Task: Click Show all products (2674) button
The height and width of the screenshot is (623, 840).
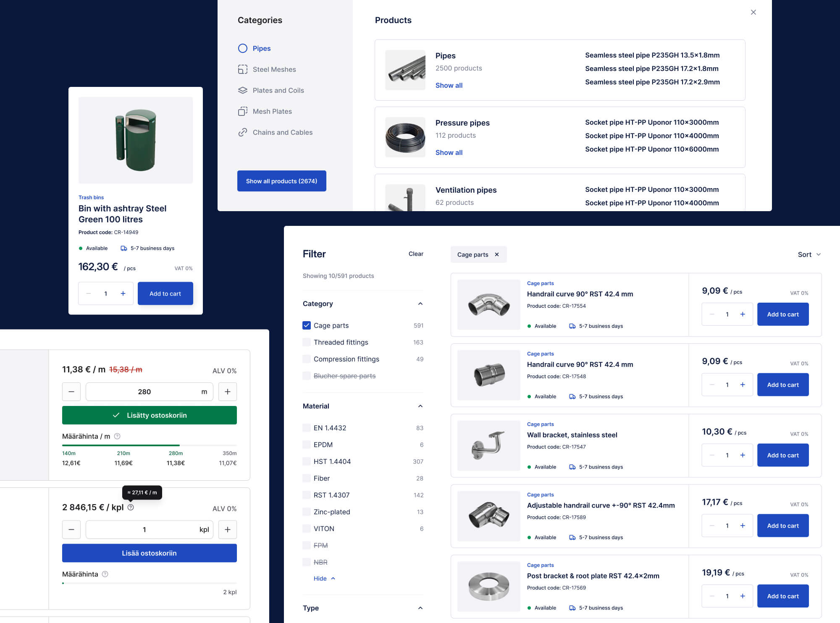Action: (x=281, y=181)
